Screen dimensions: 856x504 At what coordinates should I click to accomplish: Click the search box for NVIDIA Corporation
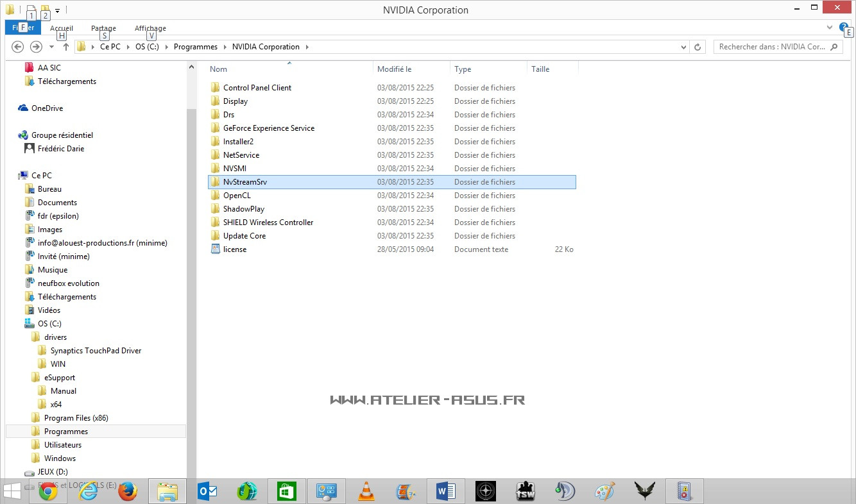[x=772, y=47]
